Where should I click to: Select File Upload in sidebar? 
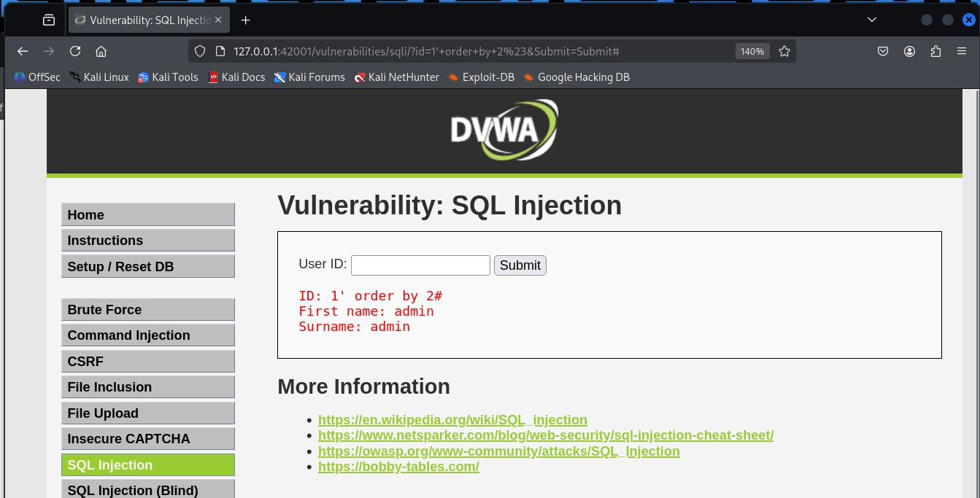coord(148,413)
